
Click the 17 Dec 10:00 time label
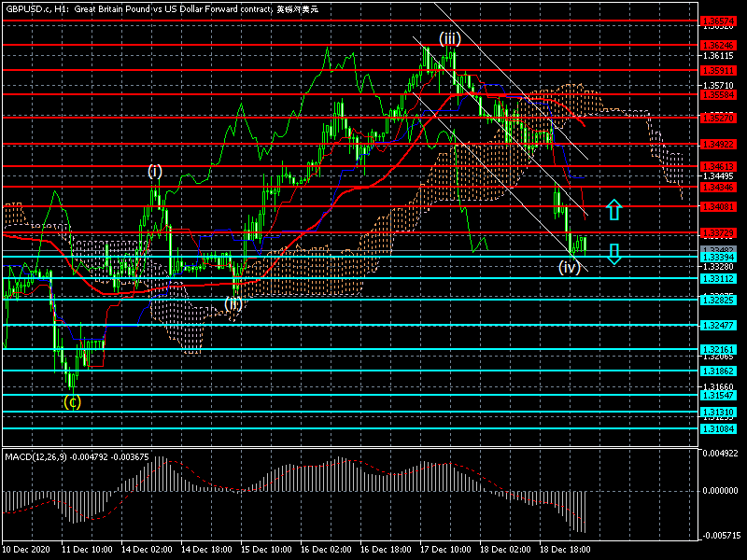coord(444,552)
